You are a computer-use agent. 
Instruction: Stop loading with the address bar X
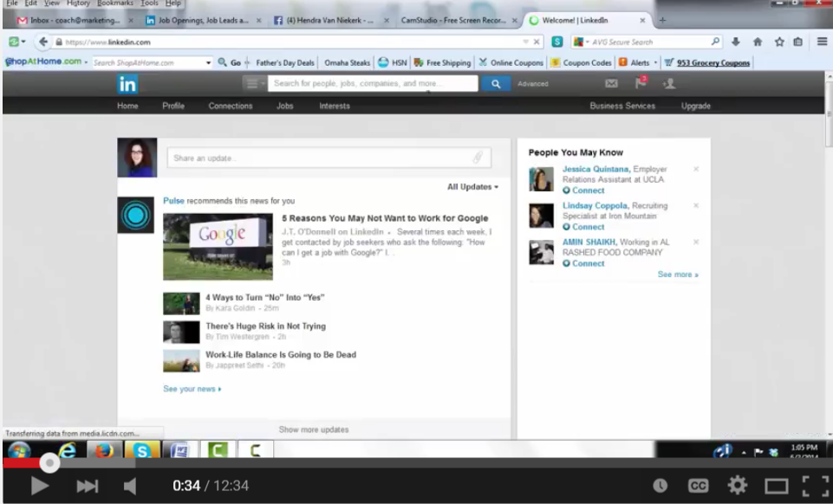pos(537,42)
